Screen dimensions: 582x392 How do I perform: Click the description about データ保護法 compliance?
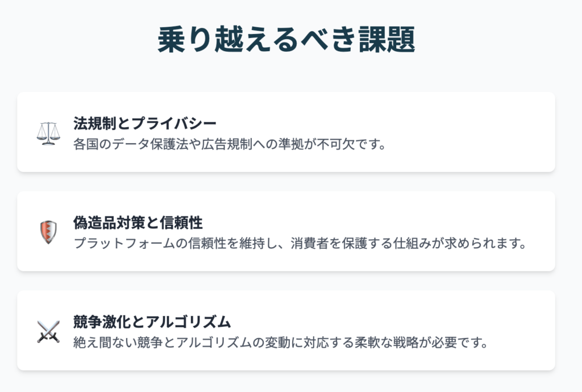coord(230,144)
